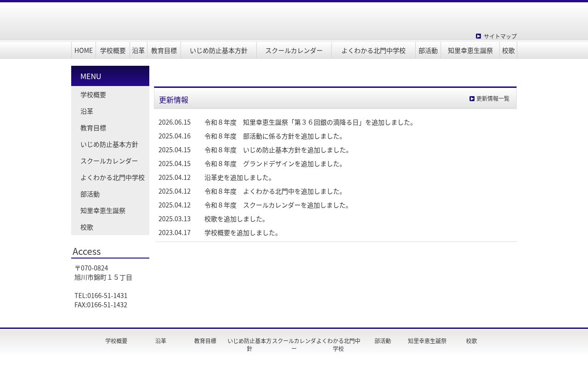Open the 校歌を追加しました update entry
The width and height of the screenshot is (588, 368).
pyautogui.click(x=236, y=219)
